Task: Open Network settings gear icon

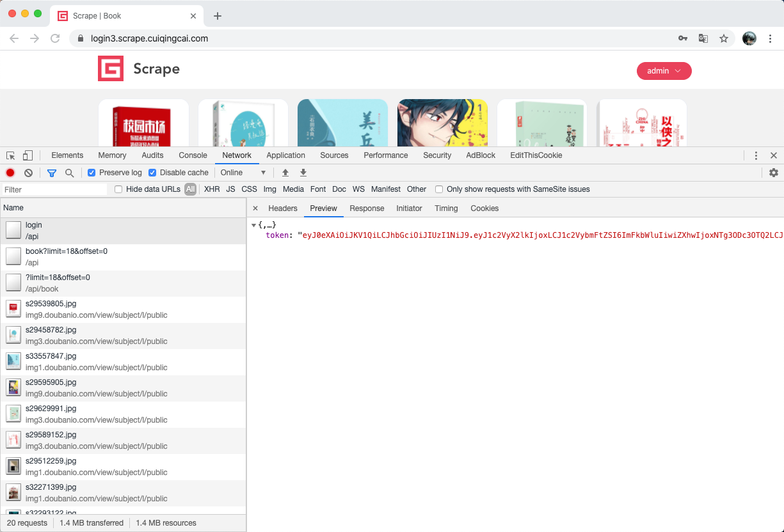Action: click(773, 173)
